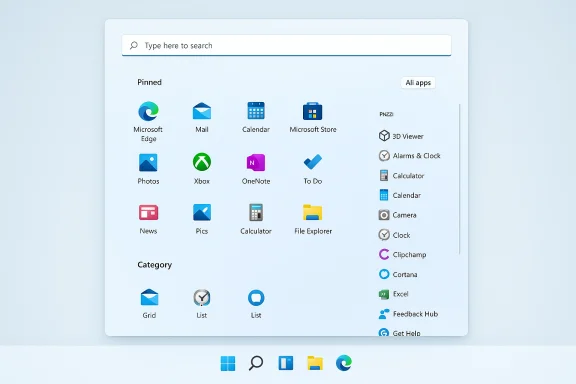The image size is (576, 384).
Task: Open the Photos app
Action: coord(148,169)
